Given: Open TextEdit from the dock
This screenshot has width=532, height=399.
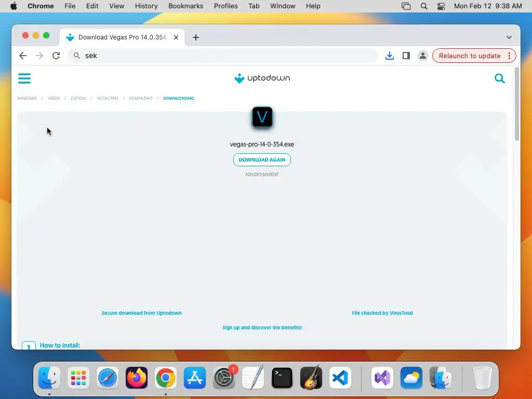Looking at the screenshot, I should coord(253,378).
